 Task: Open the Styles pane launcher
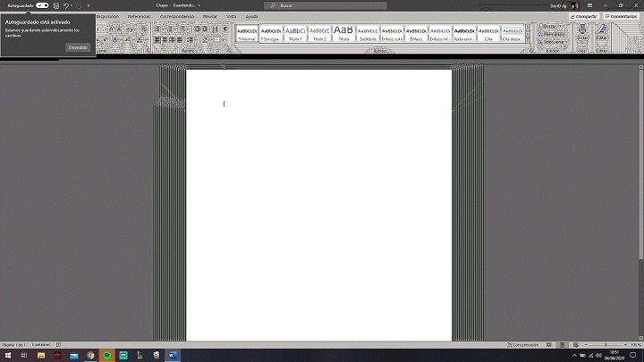coord(531,51)
